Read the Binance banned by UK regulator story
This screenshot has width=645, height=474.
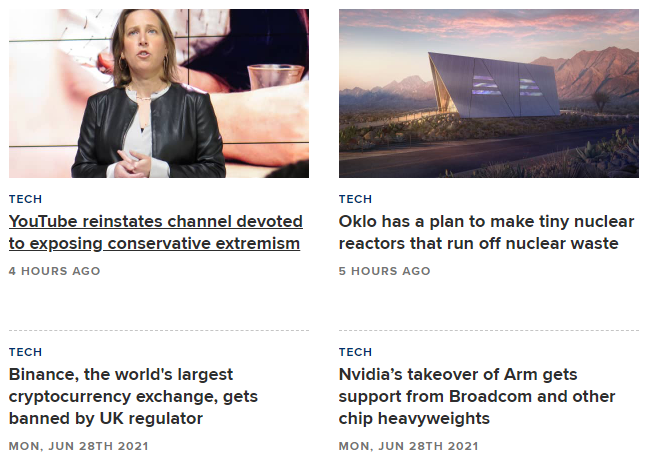click(120, 396)
